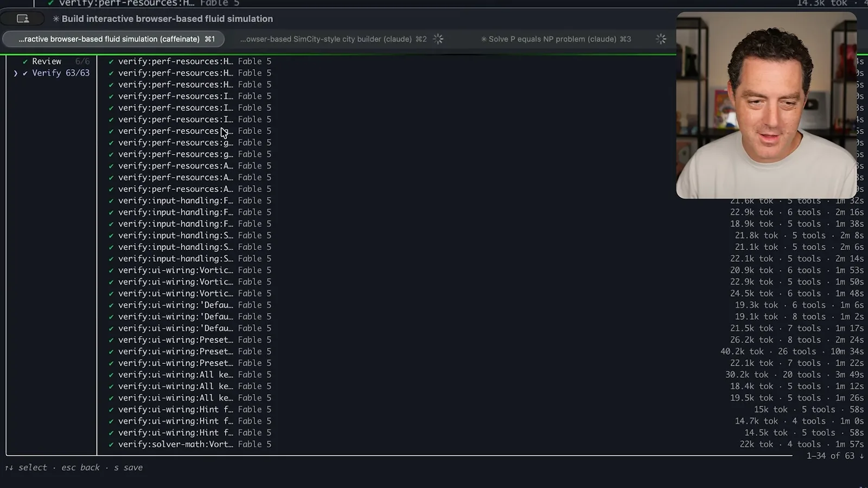
Task: Click the checkmark next to Review
Action: 25,62
